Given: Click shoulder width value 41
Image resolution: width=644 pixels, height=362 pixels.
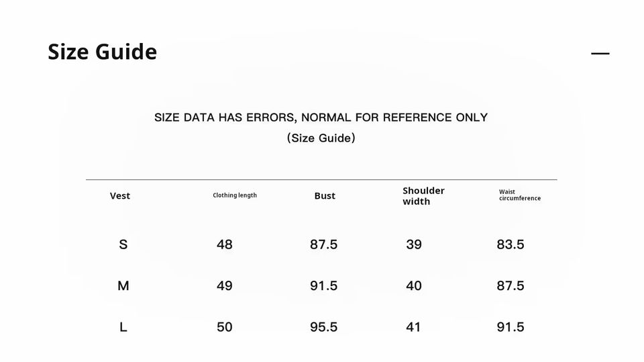Looking at the screenshot, I should 413,328.
